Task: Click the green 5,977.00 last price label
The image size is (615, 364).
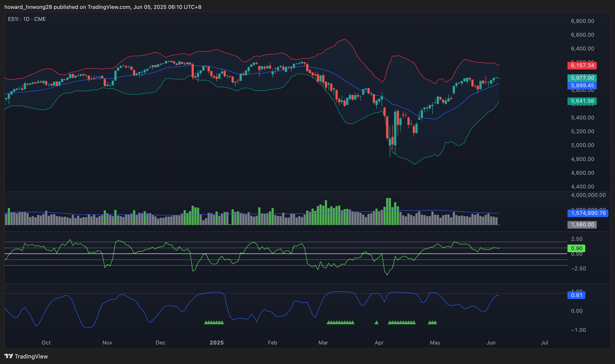Action: (582, 78)
